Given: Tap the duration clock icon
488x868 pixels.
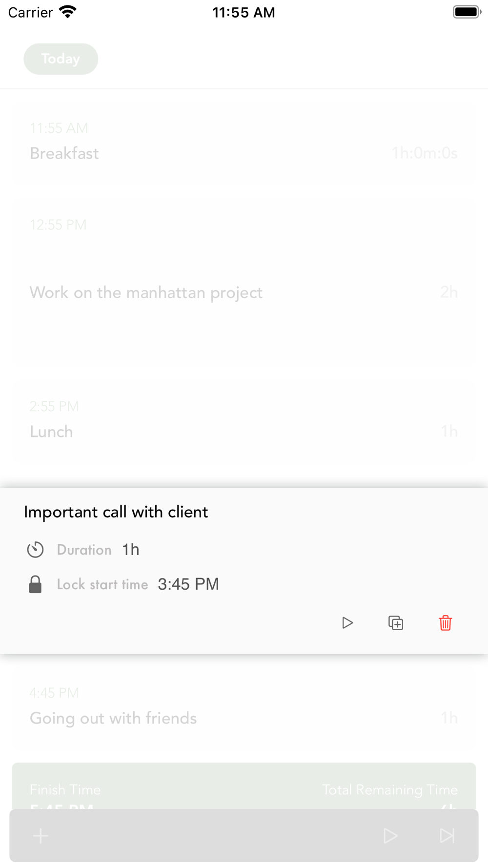Looking at the screenshot, I should 35,550.
